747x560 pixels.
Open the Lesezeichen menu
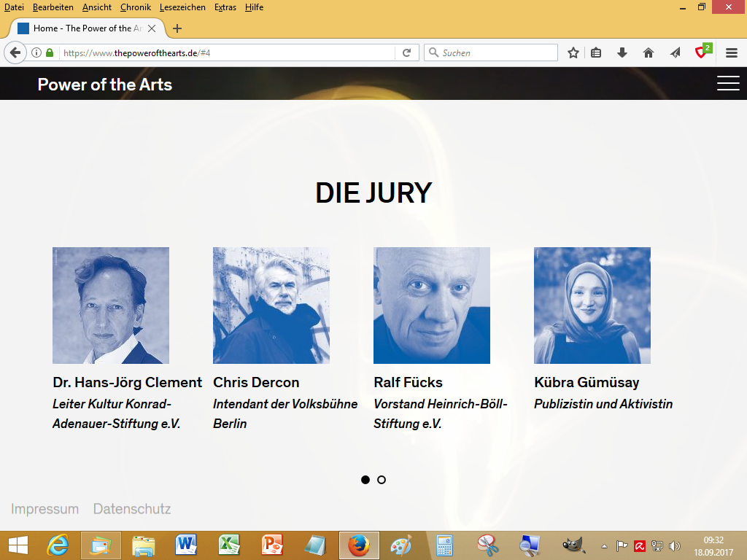[x=182, y=7]
